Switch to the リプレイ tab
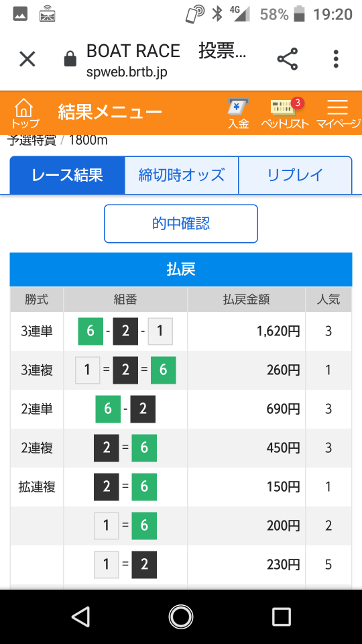The width and height of the screenshot is (362, 644). coord(295,175)
